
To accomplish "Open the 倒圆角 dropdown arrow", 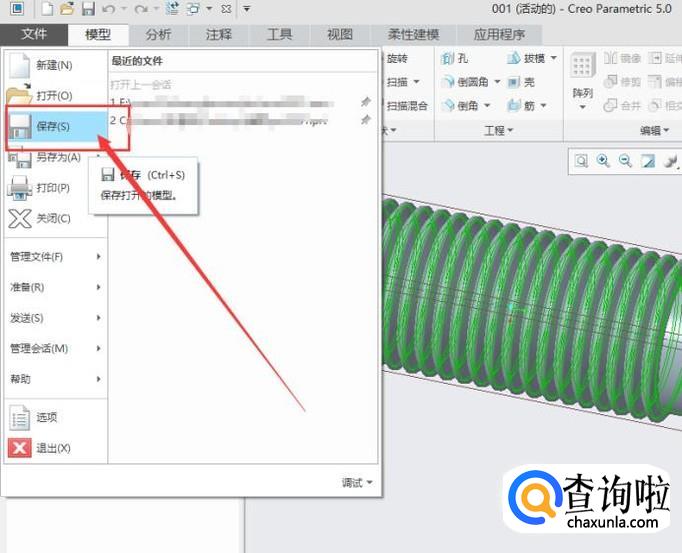I will (x=497, y=81).
